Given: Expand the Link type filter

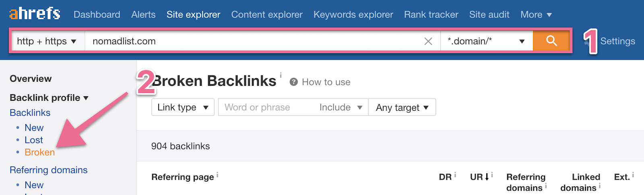Looking at the screenshot, I should pos(183,107).
